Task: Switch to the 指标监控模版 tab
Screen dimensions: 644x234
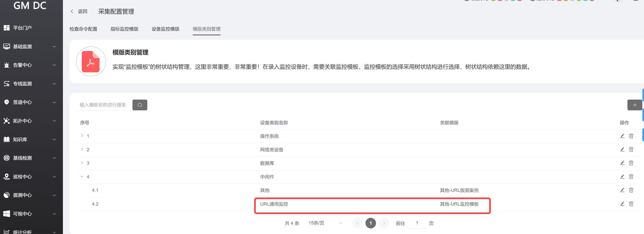Action: click(124, 29)
